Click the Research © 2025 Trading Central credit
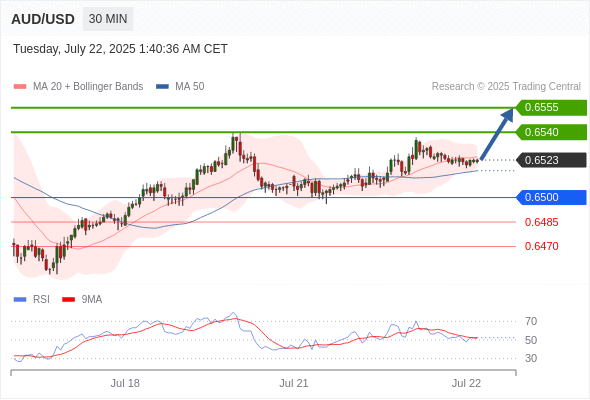 [x=506, y=87]
